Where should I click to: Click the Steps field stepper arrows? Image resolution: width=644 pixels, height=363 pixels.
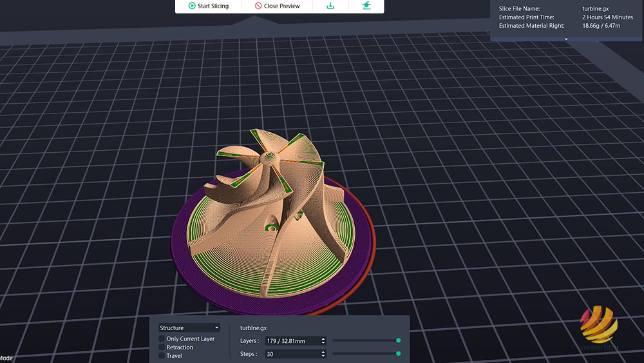323,354
